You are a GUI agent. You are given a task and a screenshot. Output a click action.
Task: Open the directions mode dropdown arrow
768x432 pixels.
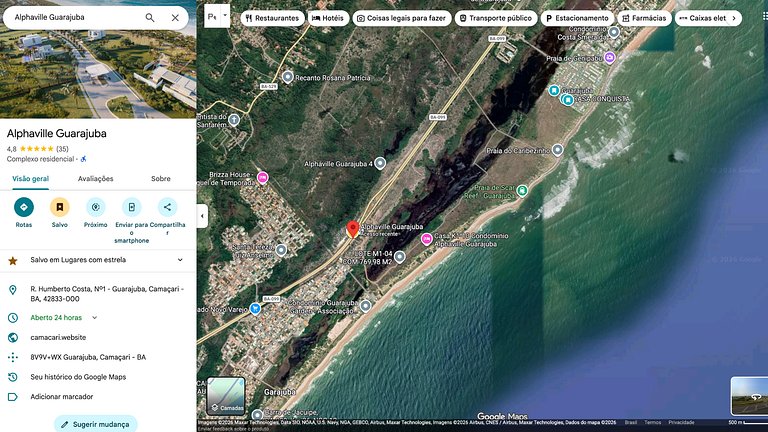pyautogui.click(x=225, y=16)
